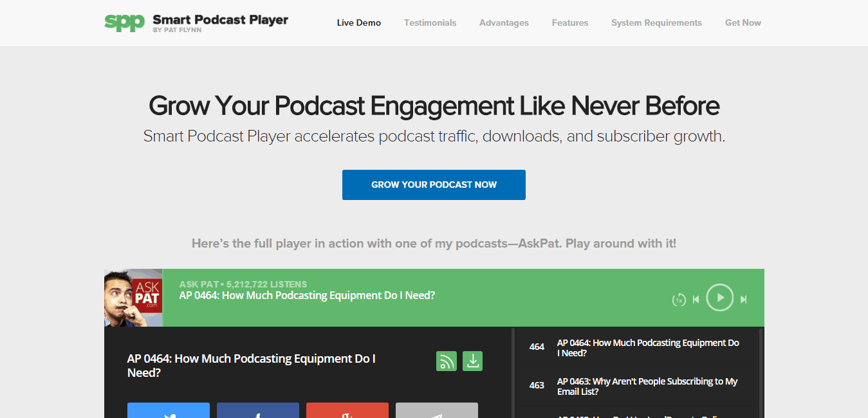This screenshot has height=418, width=868.
Task: Click the Ask Pat podcast cover art
Action: coord(133,298)
